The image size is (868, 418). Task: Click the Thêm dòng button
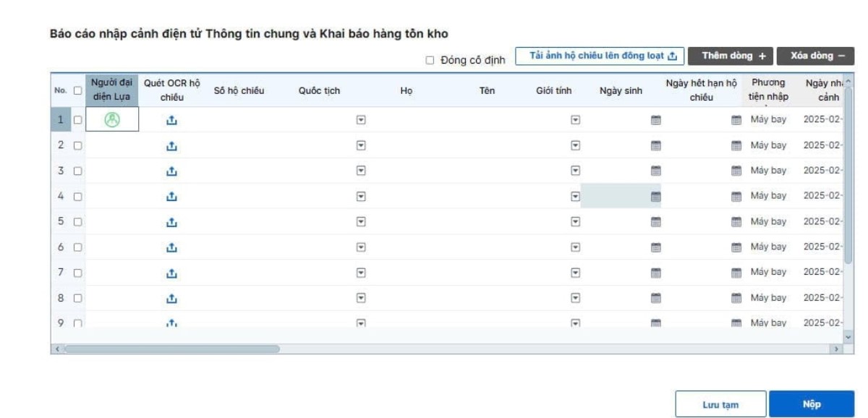point(731,56)
